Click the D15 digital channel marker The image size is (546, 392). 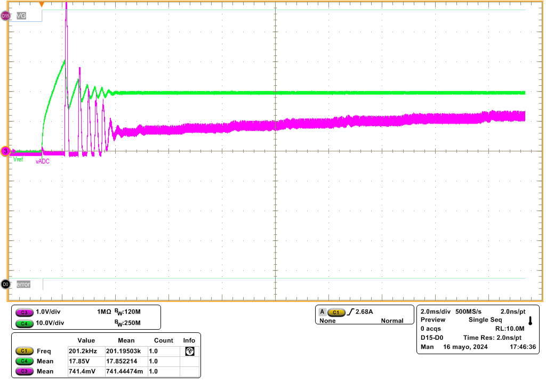coord(6,17)
